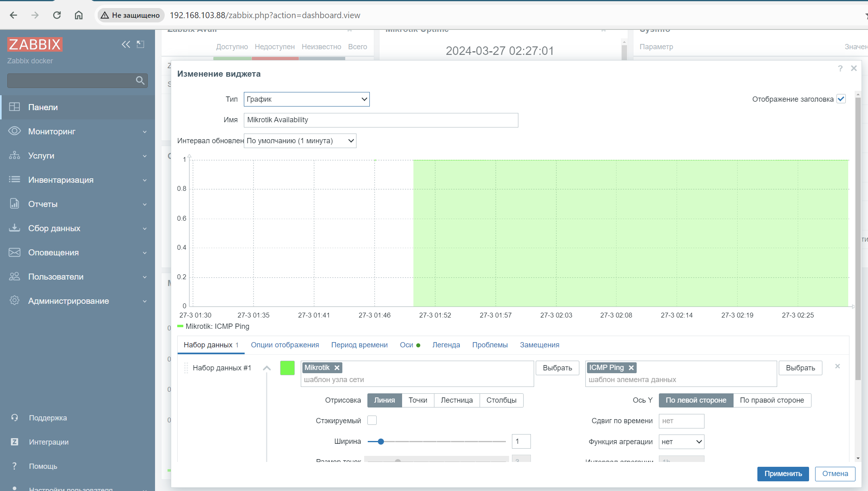Enable the stacked (Стэкируемый) checkbox
Viewport: 868px width, 491px height.
point(372,420)
